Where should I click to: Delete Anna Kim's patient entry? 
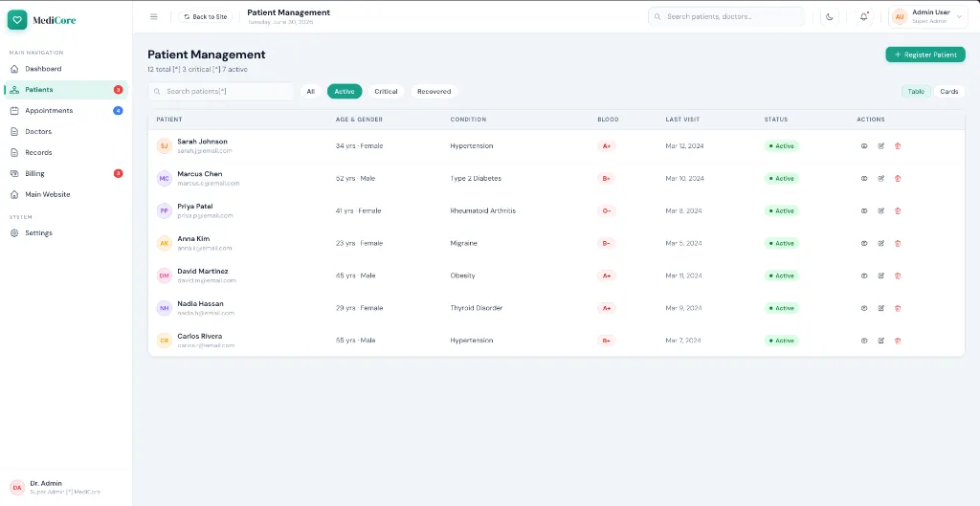point(898,244)
